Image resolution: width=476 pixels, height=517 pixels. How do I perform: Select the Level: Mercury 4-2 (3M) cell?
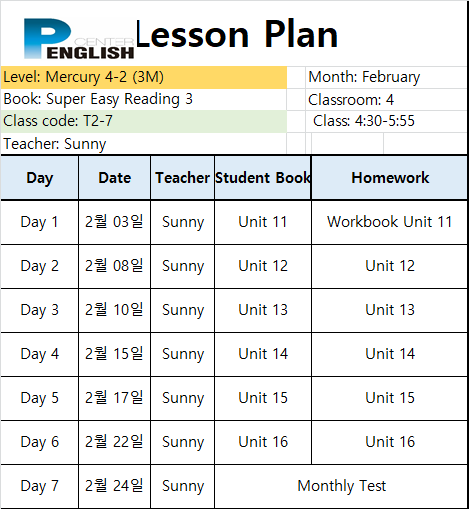click(x=144, y=78)
